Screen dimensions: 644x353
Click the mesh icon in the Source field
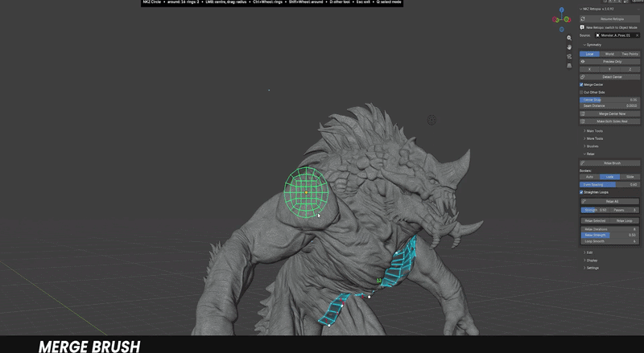click(597, 35)
